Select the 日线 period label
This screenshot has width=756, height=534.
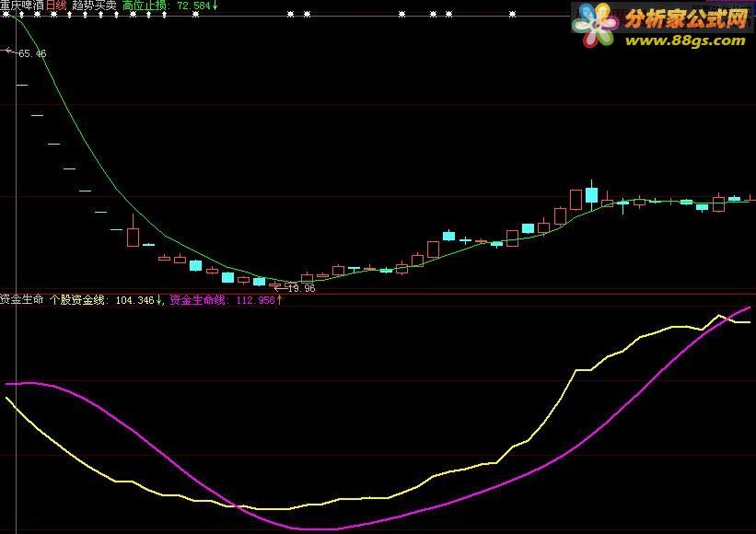point(56,6)
